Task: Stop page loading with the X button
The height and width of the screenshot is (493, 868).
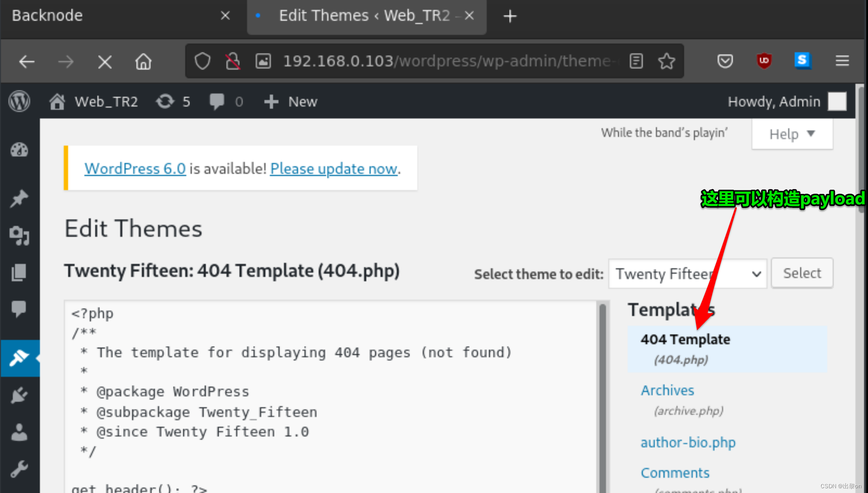Action: [105, 62]
